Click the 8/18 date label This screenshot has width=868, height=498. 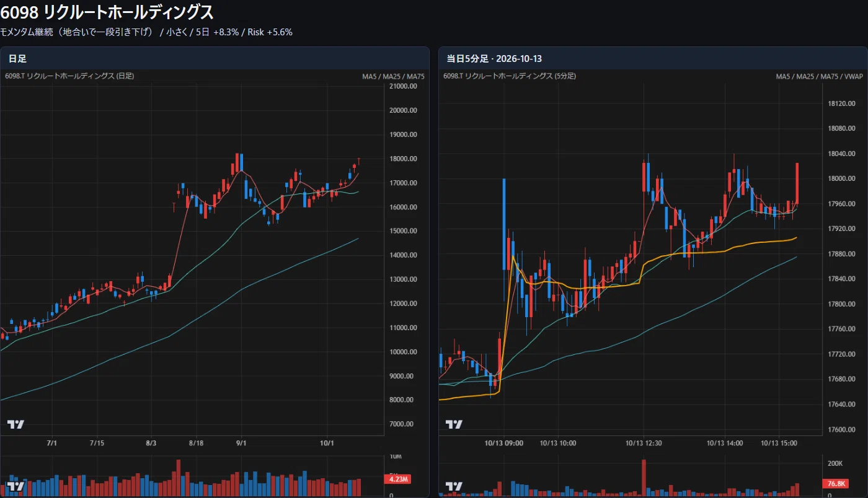tap(196, 443)
